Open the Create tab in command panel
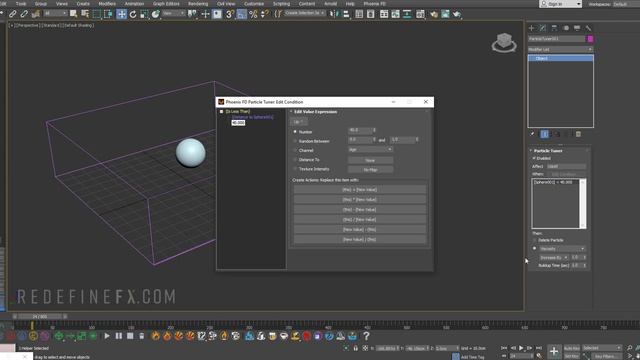The height and width of the screenshot is (360, 640). [x=531, y=28]
